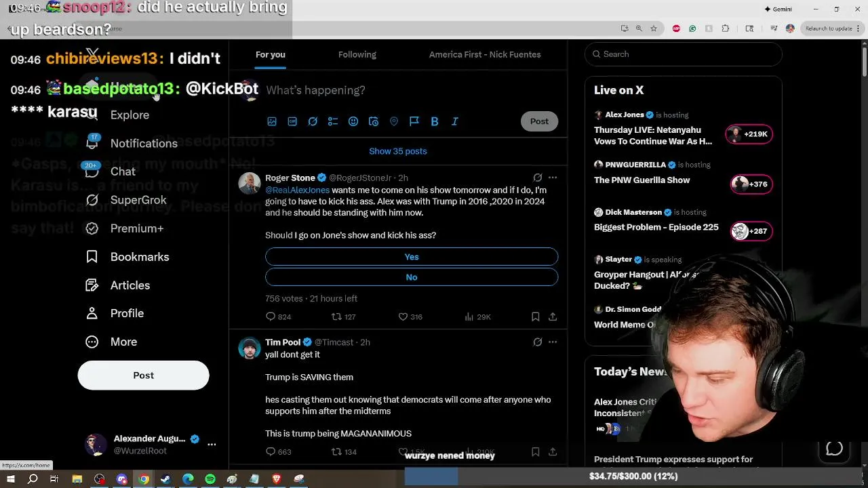Screen dimensions: 868x488
Task: Bookmark Tim Pool's post
Action: (535, 451)
